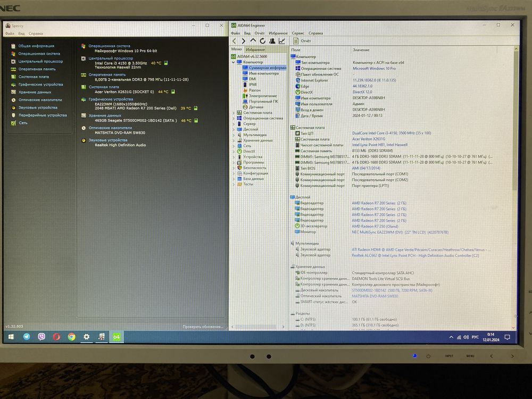Image resolution: width=532 pixels, height=399 pixels.
Task: Select Электропитание in AIDA64 tree
Action: coord(260,96)
